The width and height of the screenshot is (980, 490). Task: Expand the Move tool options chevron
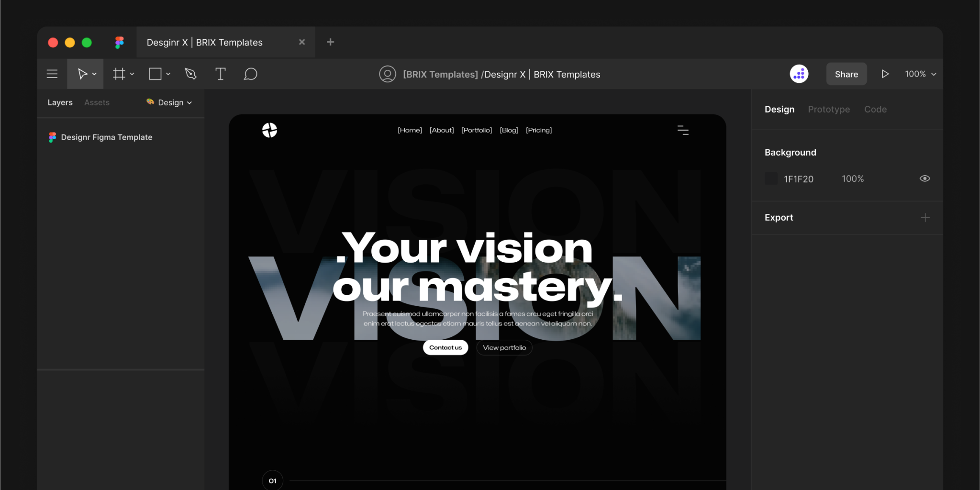click(94, 74)
